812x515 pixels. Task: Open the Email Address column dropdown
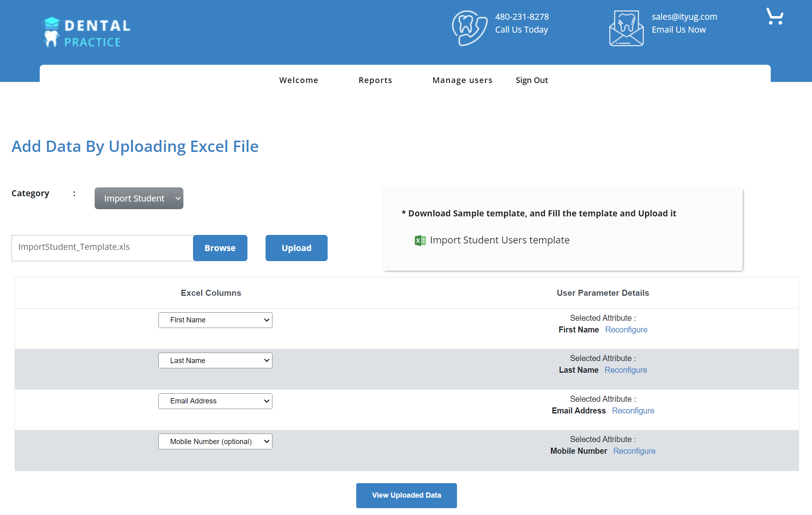click(x=215, y=401)
